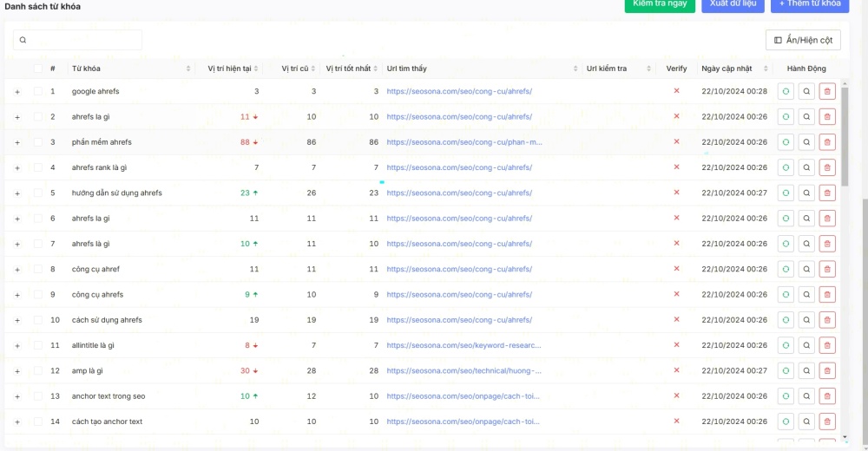The height and width of the screenshot is (451, 868).
Task: Click search icon for 'ahrefs la gi' row 2
Action: tap(806, 116)
